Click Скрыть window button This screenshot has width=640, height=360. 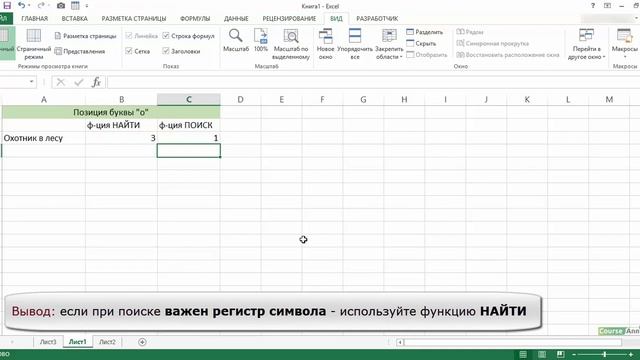click(421, 43)
